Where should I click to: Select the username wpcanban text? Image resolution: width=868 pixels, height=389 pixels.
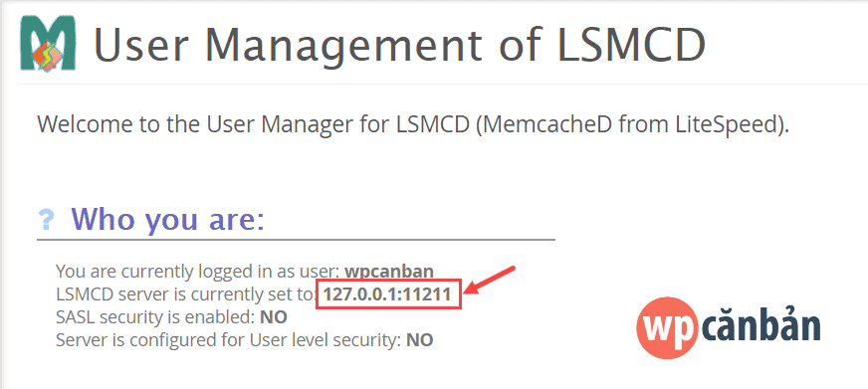pyautogui.click(x=389, y=272)
